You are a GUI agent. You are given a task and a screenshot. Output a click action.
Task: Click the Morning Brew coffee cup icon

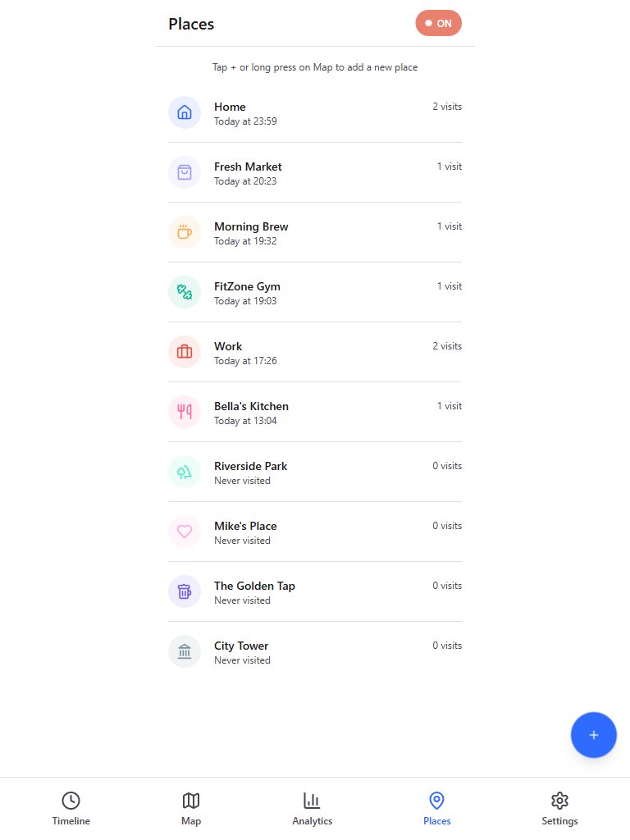pyautogui.click(x=185, y=232)
